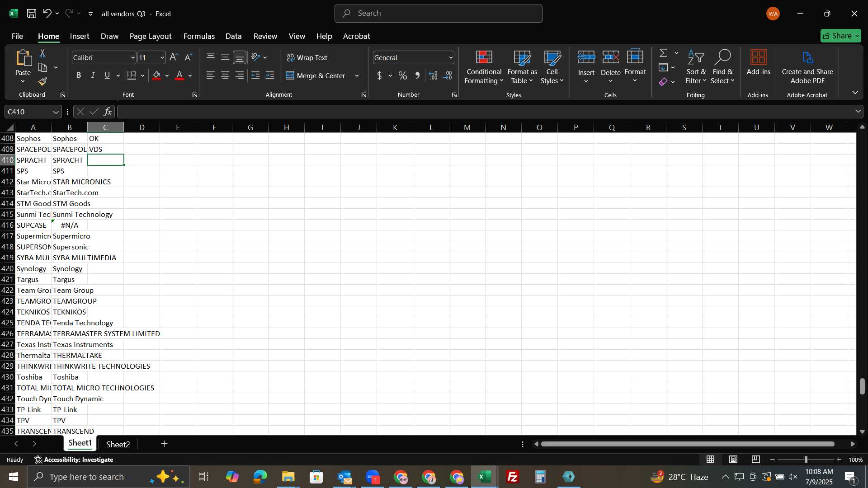868x488 pixels.
Task: Open Sort & Filter menu
Action: pyautogui.click(x=696, y=67)
